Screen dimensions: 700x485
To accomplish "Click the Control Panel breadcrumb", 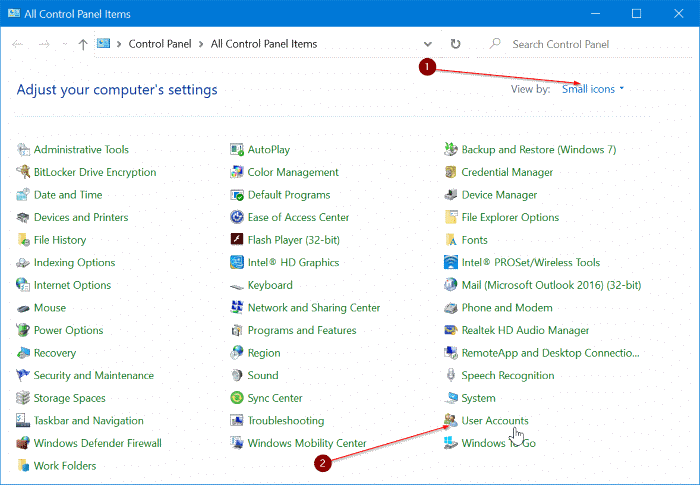I will (160, 44).
